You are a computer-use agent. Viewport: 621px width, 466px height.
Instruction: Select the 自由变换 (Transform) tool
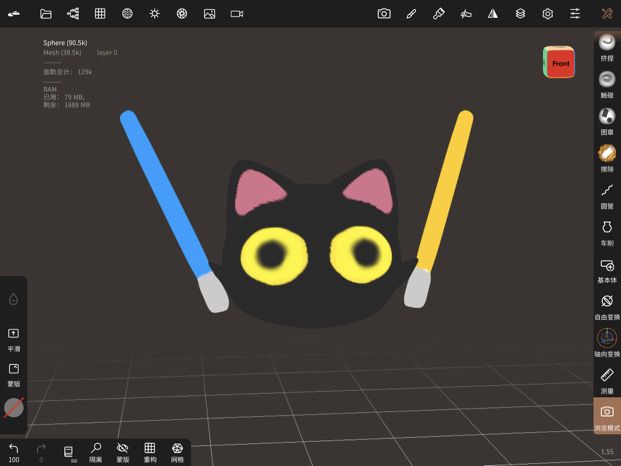607,307
